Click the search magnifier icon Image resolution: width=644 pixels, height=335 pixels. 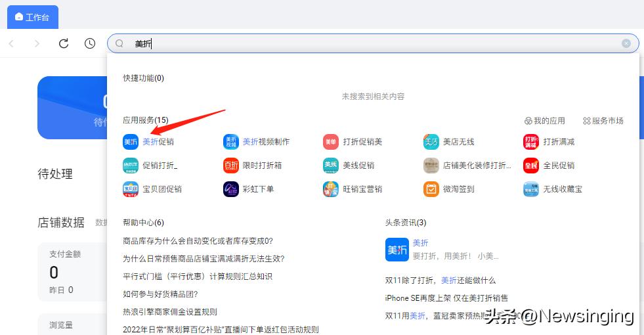click(119, 43)
